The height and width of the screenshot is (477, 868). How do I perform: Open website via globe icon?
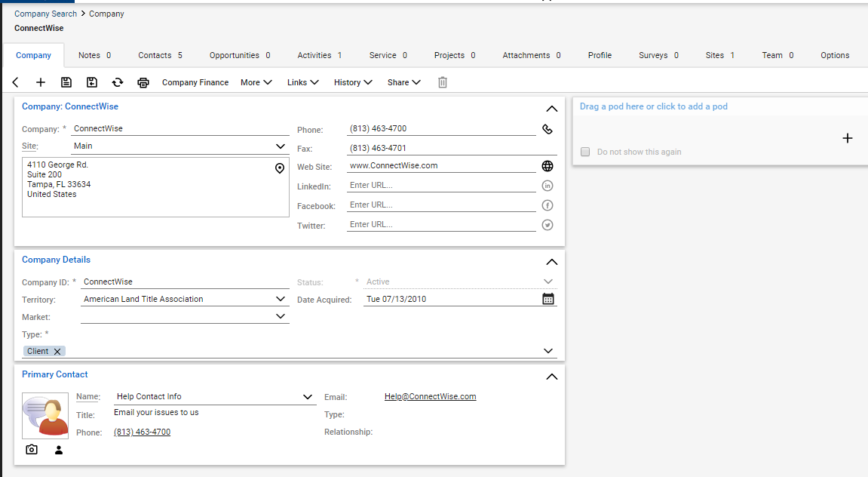(547, 165)
